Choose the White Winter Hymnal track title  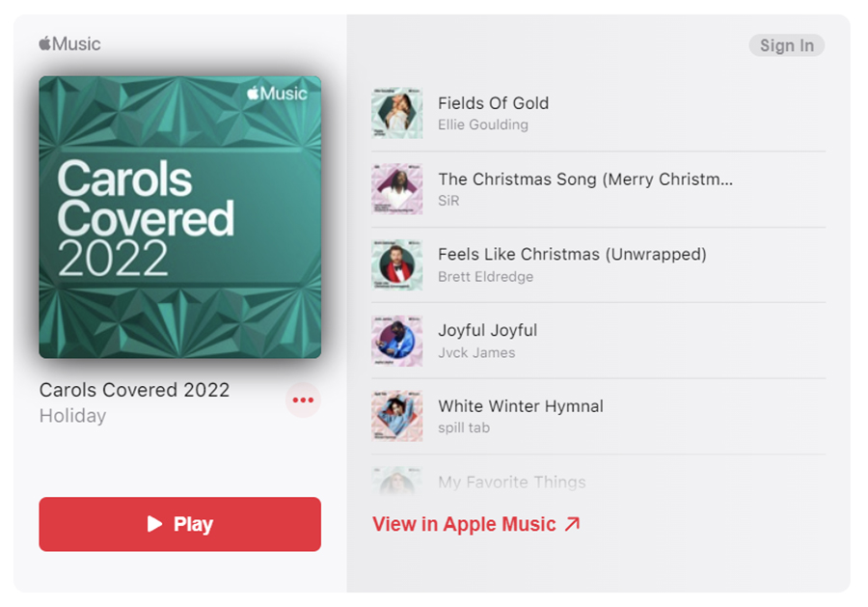[x=520, y=406]
